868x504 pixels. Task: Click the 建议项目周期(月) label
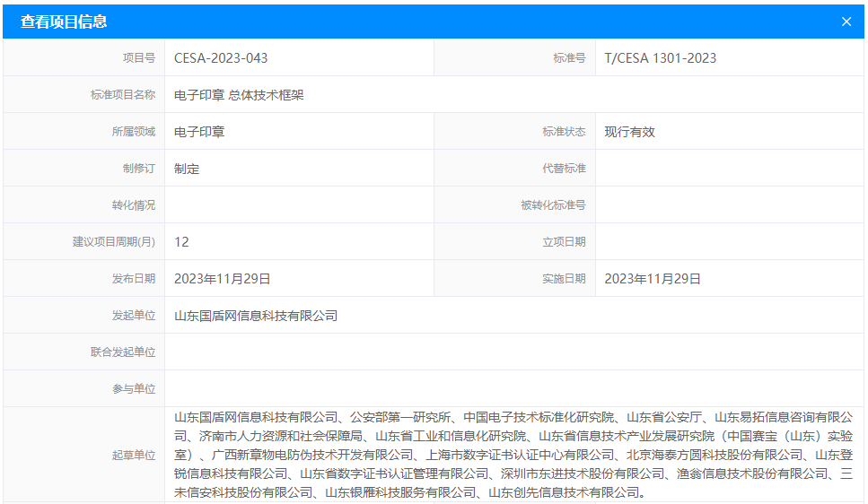pyautogui.click(x=113, y=242)
